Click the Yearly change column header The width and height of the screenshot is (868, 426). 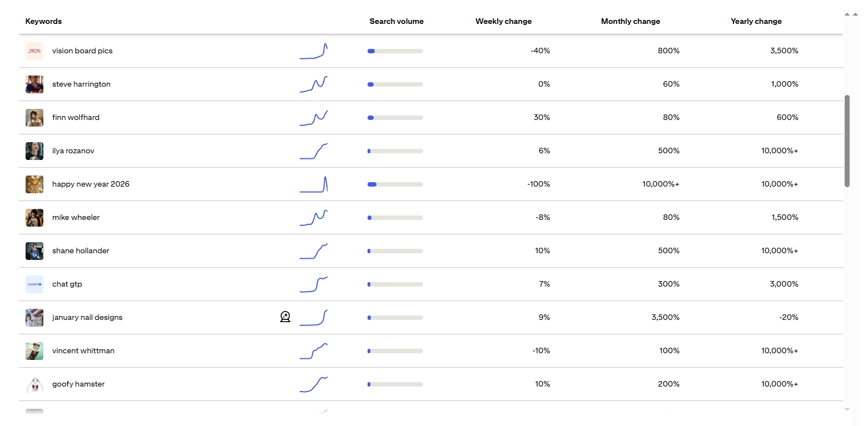click(x=756, y=22)
